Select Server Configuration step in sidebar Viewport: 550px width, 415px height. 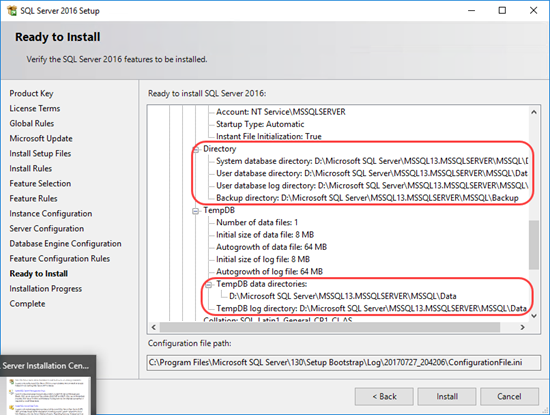[47, 229]
